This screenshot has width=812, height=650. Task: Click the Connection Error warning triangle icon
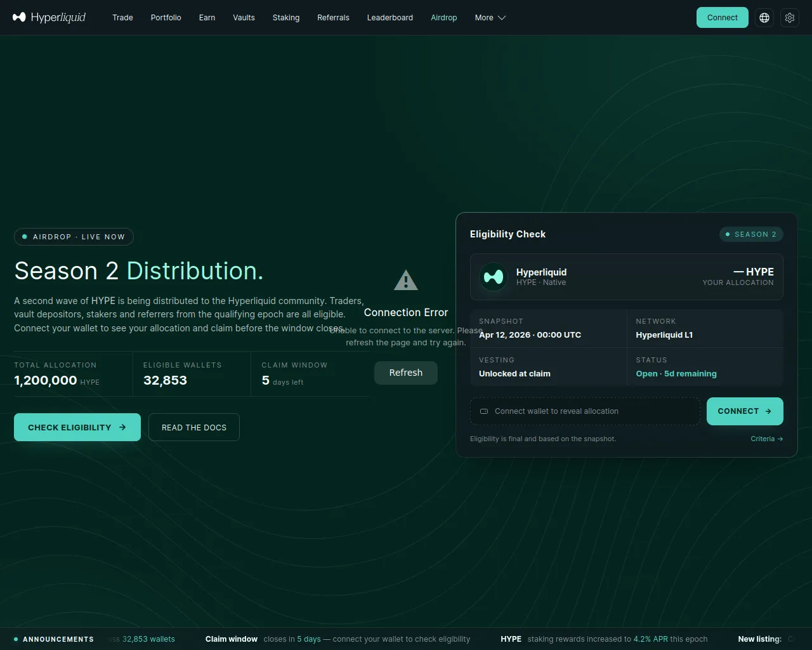406,280
